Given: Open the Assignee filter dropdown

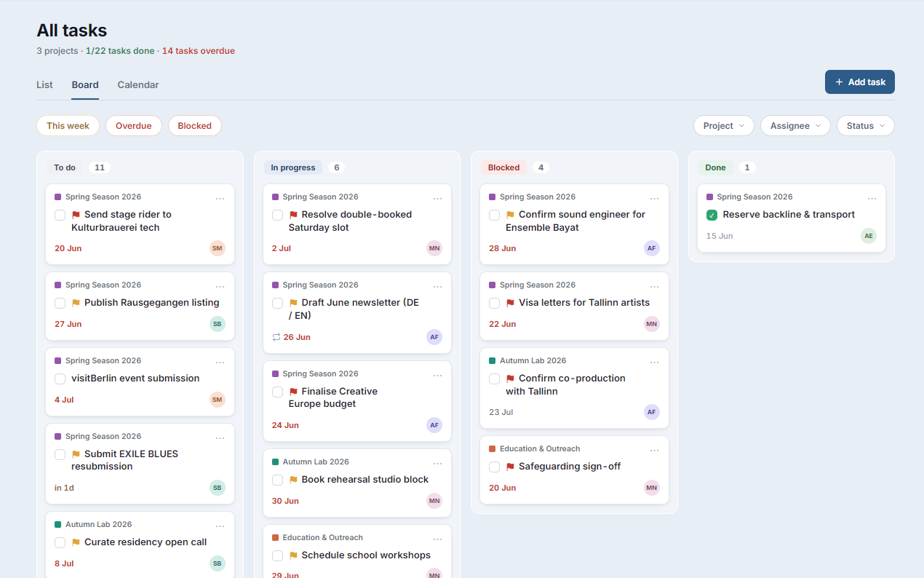Looking at the screenshot, I should click(x=795, y=126).
